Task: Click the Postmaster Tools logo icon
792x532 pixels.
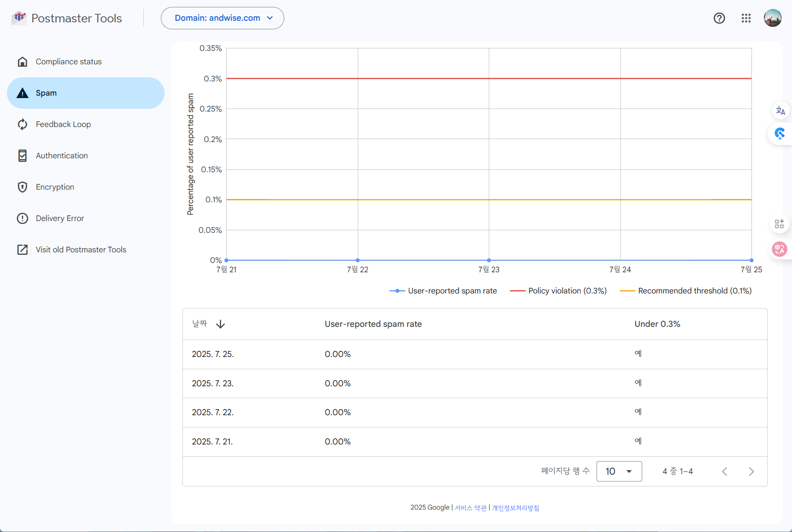Action: pyautogui.click(x=19, y=18)
